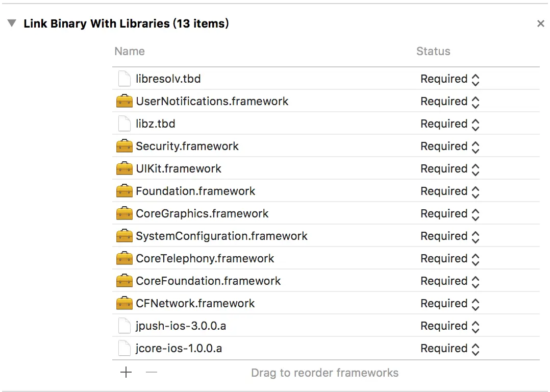Change libz.tbd Required status
This screenshot has width=550, height=392.
pos(450,124)
